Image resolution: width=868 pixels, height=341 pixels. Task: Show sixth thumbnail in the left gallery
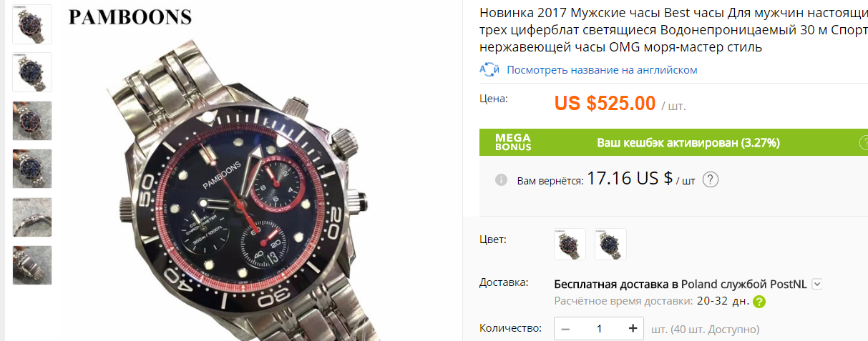click(32, 265)
